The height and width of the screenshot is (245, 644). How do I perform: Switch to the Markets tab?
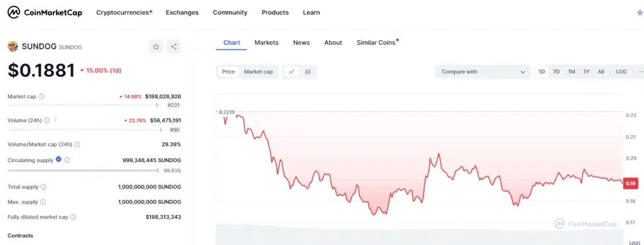point(266,43)
